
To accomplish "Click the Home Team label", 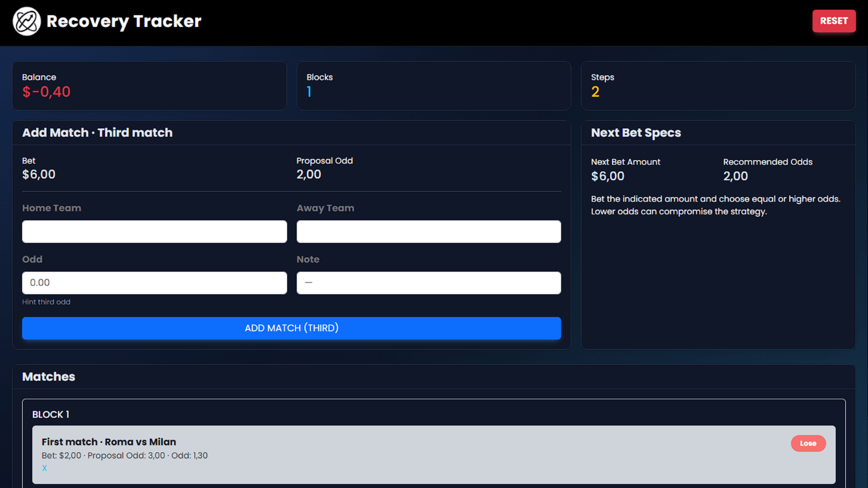I will (52, 208).
